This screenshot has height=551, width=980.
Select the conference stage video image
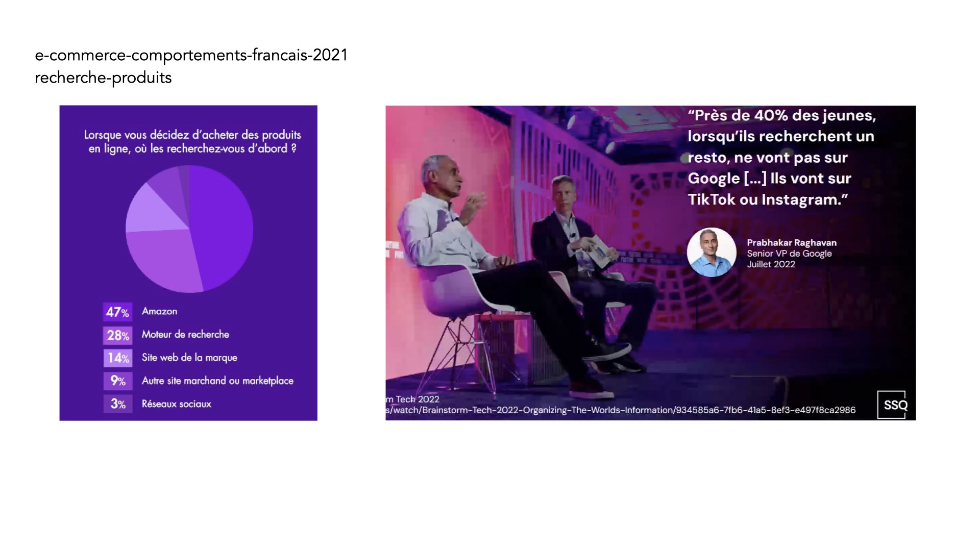[650, 263]
